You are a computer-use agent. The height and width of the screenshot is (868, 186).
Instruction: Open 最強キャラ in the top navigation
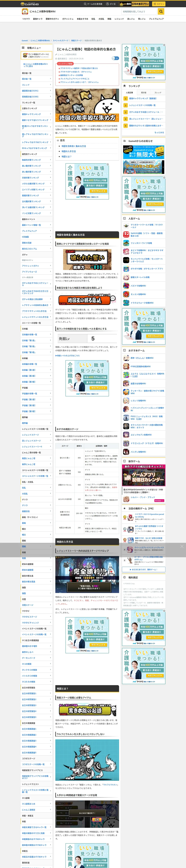pos(38,19)
